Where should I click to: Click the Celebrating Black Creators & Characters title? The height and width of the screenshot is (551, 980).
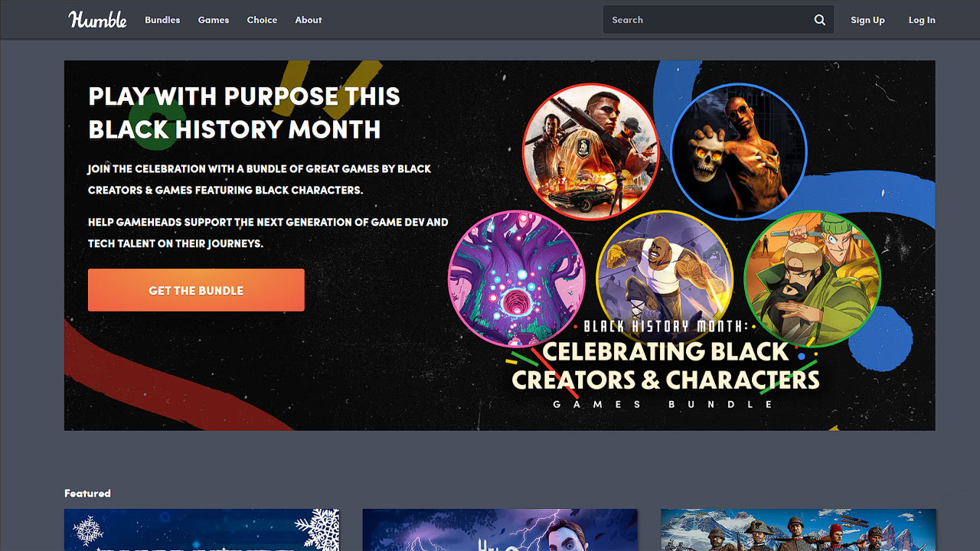665,366
